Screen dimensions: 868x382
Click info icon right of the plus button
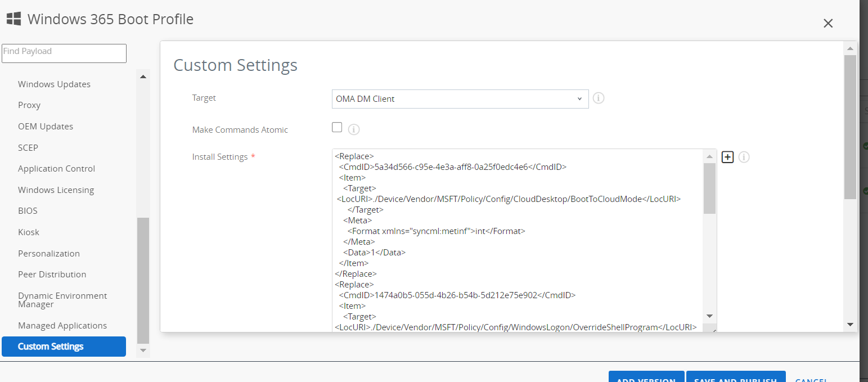(744, 158)
